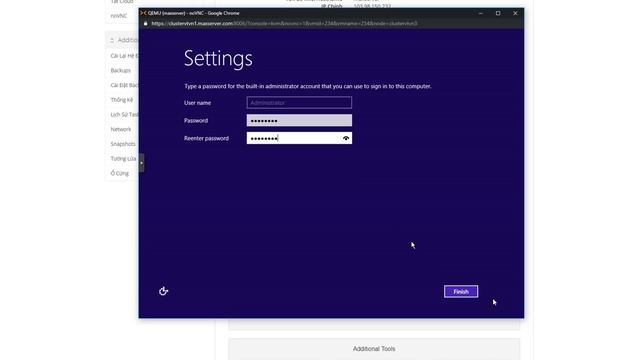Image resolution: width=640 pixels, height=360 pixels.
Task: Click the Finish button
Action: [x=461, y=291]
